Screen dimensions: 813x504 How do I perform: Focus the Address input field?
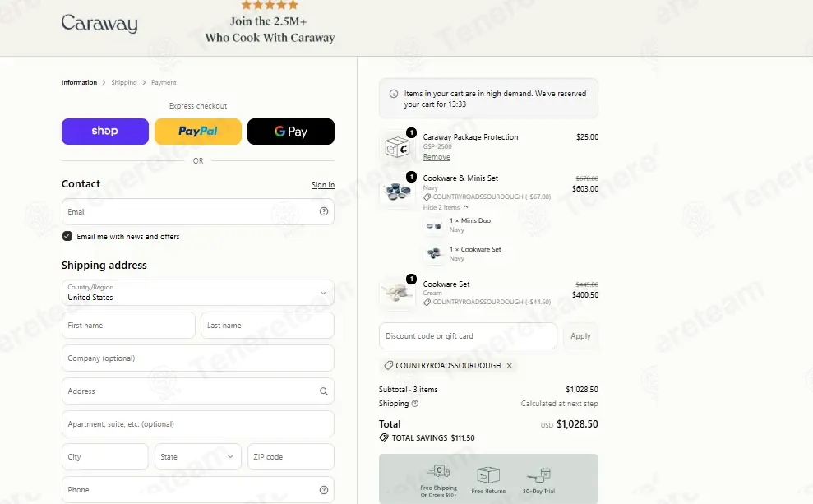tap(198, 391)
